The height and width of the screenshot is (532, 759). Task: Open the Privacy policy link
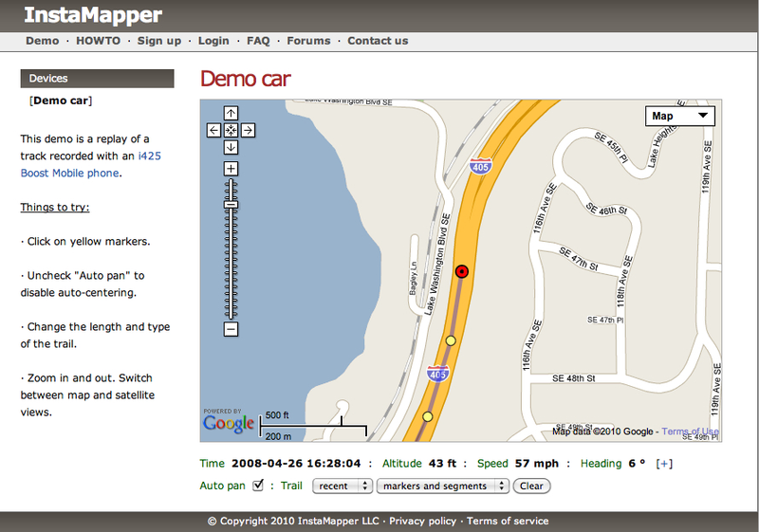click(x=422, y=521)
